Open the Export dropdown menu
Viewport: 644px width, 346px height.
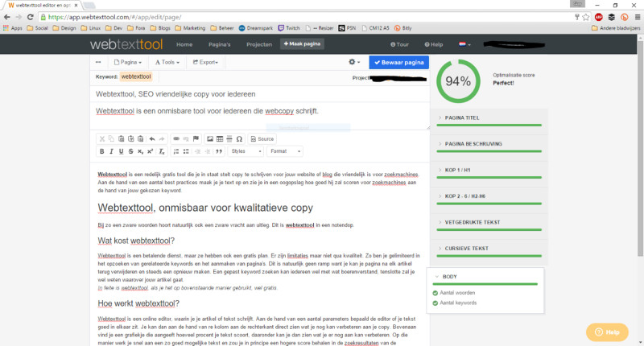pos(206,62)
